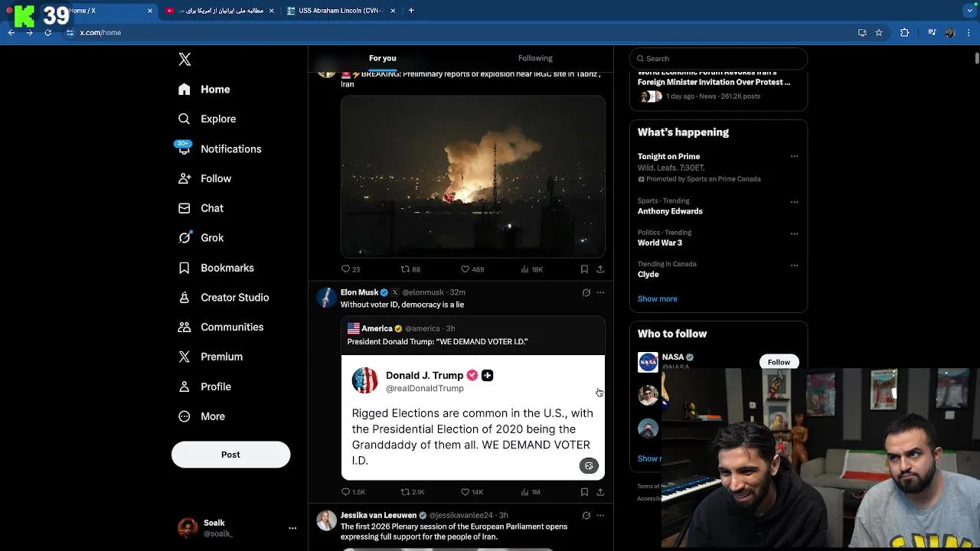Image resolution: width=980 pixels, height=551 pixels.
Task: Go back with the browser back arrow
Action: tap(11, 33)
